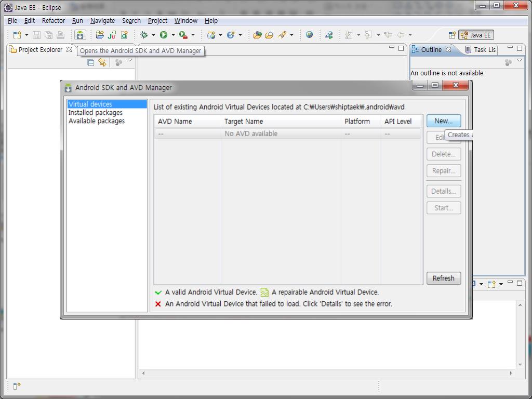Click the Details... button in AVD Manager
This screenshot has height=399, width=532.
[x=444, y=191]
